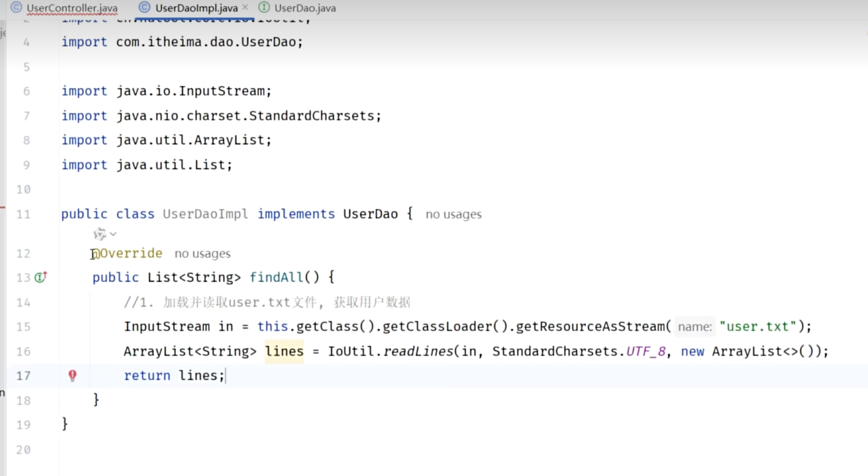Image resolution: width=868 pixels, height=476 pixels.
Task: Click the highlighted "lines" variable on line 16
Action: pyautogui.click(x=284, y=351)
